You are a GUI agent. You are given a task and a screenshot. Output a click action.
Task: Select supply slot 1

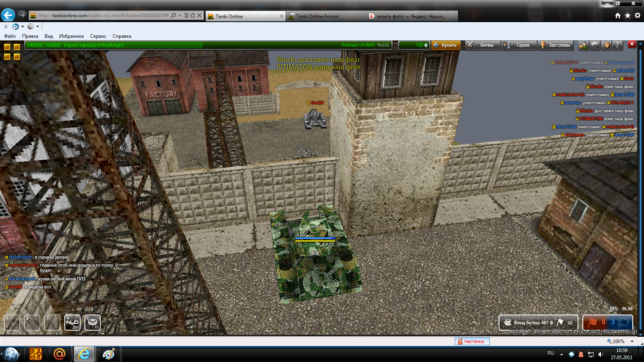click(12, 323)
